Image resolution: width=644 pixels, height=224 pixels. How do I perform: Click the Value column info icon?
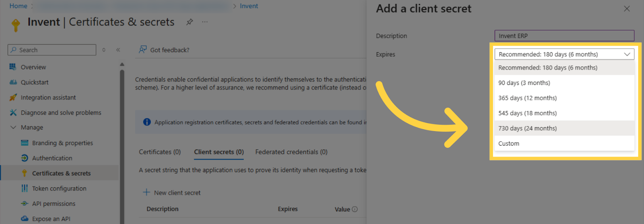click(355, 209)
